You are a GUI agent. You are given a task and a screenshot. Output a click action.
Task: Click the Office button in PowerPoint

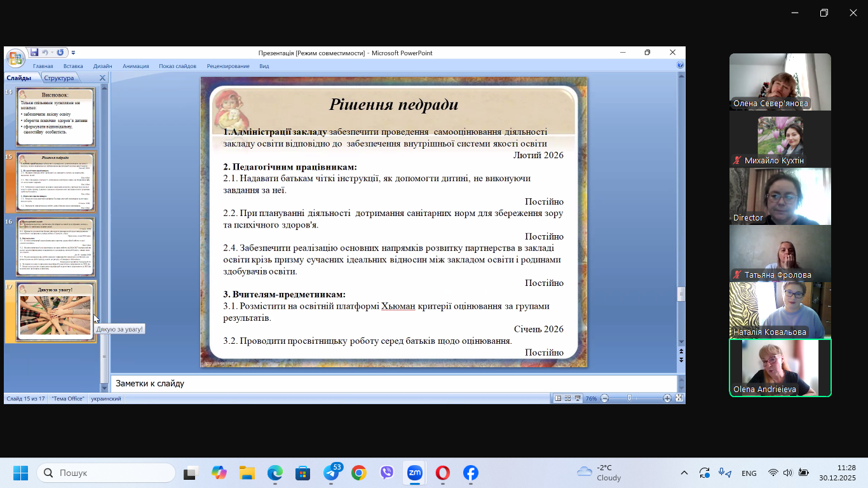pos(15,58)
